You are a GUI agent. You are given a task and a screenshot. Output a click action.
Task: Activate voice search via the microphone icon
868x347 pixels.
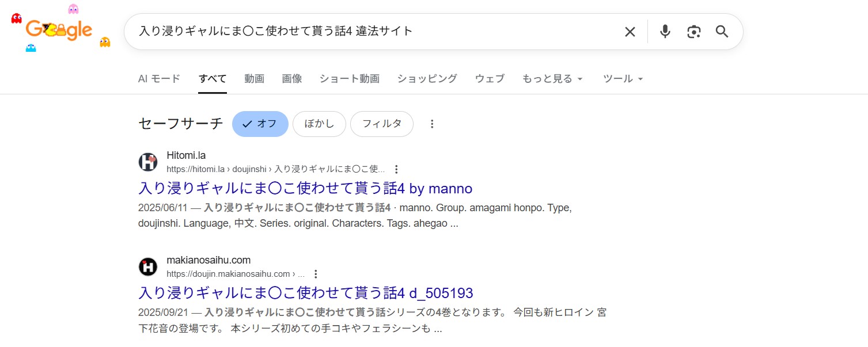(665, 32)
